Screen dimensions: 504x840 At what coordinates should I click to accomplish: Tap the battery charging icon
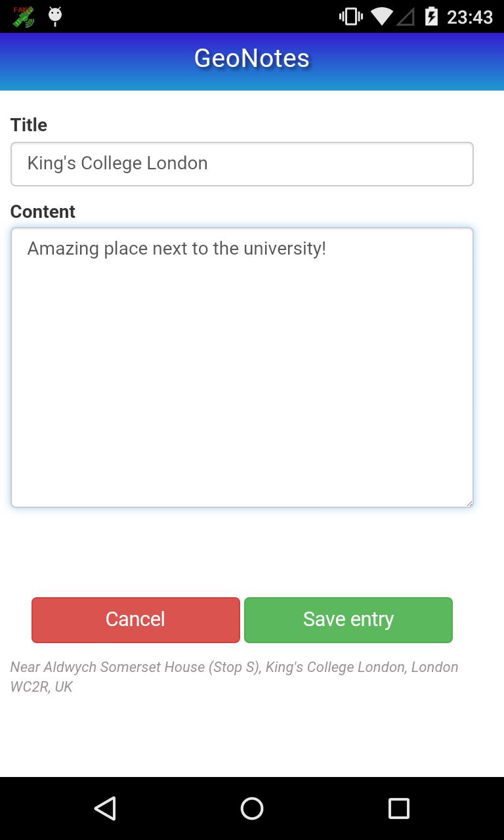coord(431,16)
